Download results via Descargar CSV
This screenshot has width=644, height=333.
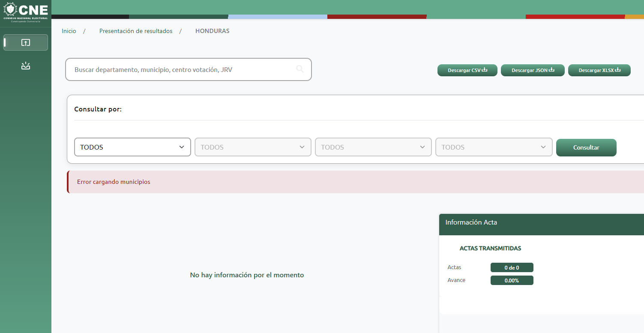[x=467, y=70]
